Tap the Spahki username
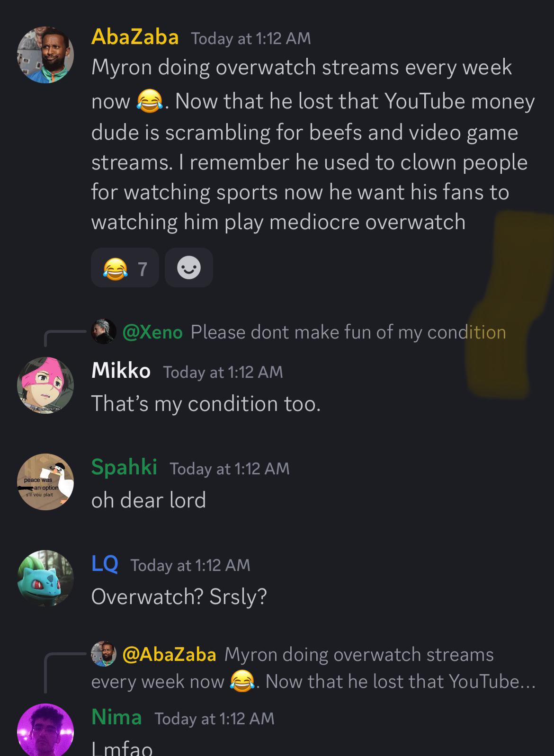The height and width of the screenshot is (756, 554). [124, 467]
